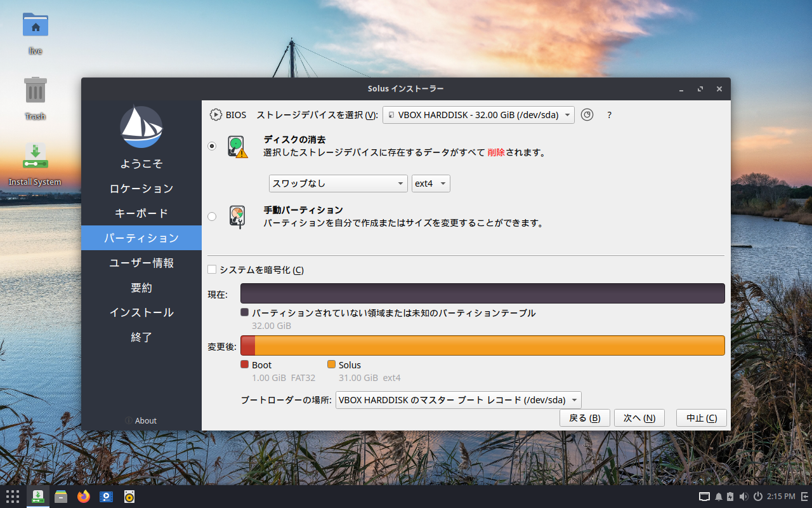Click the network tray icon

[x=704, y=497]
